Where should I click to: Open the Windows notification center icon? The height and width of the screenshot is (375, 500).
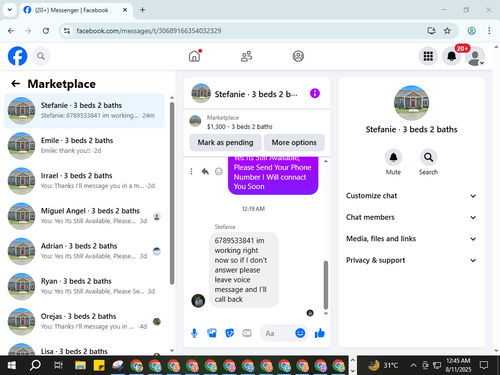(x=484, y=365)
